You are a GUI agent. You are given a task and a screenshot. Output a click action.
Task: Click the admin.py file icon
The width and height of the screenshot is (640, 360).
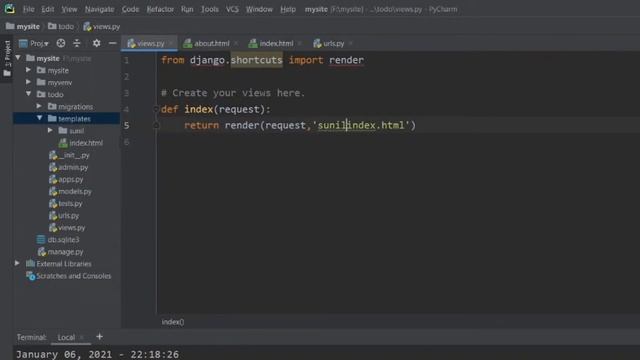[53, 167]
